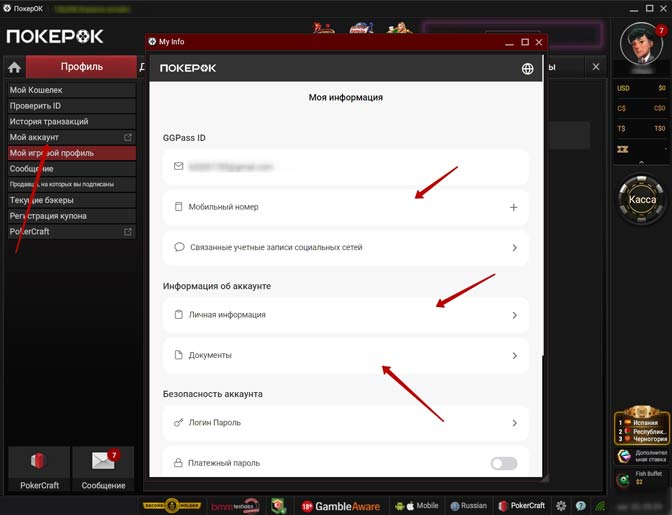Select История транзакций menu item

(68, 121)
